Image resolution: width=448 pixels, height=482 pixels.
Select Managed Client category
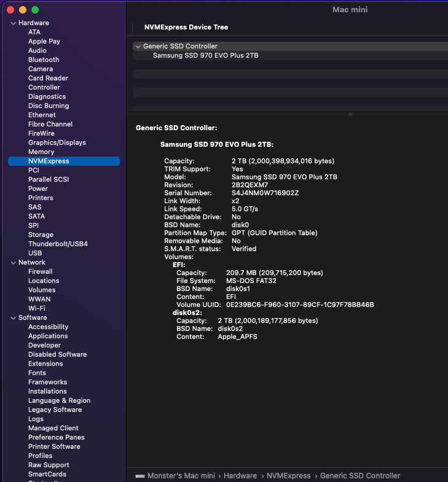click(x=53, y=429)
